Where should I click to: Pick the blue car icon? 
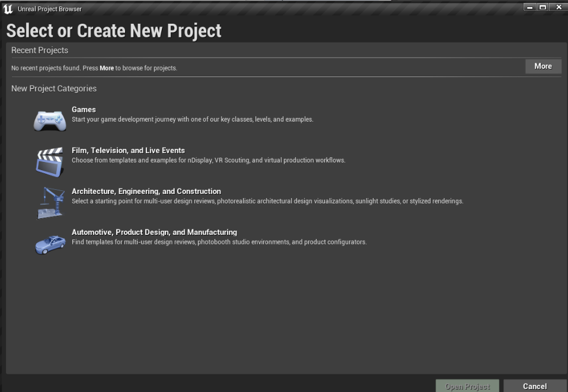coord(50,244)
